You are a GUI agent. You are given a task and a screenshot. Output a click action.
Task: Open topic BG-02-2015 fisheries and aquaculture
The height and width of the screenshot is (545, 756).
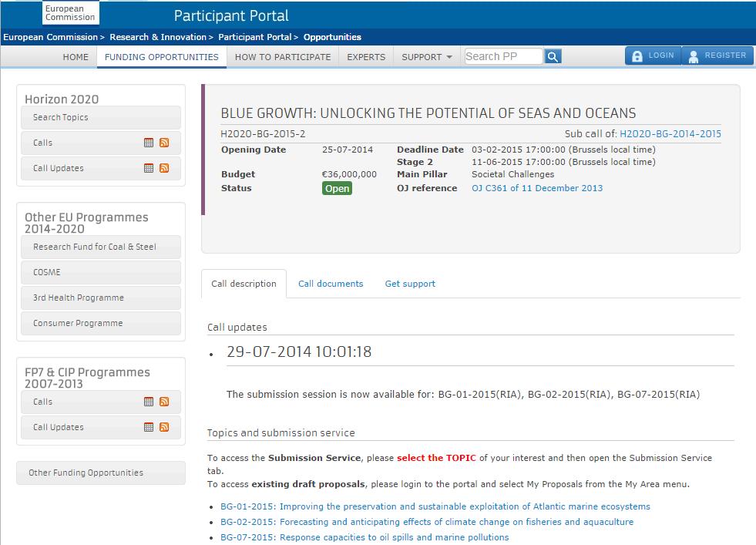click(427, 522)
